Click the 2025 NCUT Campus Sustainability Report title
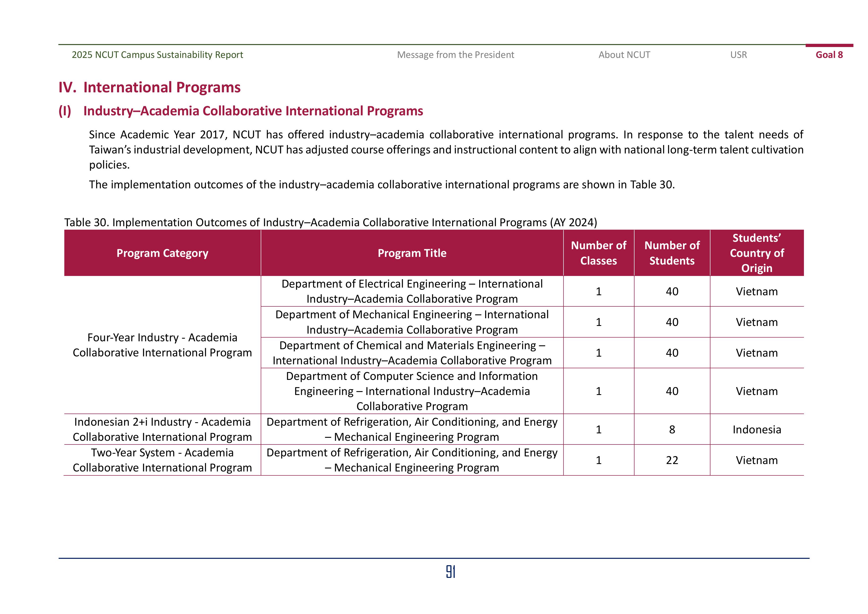 tap(157, 55)
